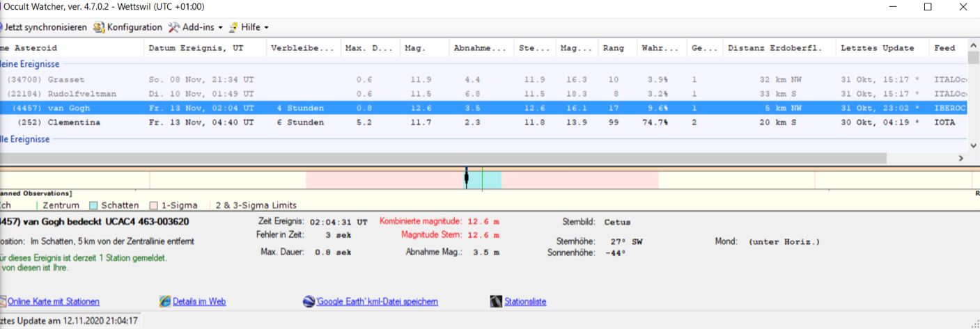Select the Clementina event row
The height and width of the screenshot is (329, 980).
click(74, 122)
